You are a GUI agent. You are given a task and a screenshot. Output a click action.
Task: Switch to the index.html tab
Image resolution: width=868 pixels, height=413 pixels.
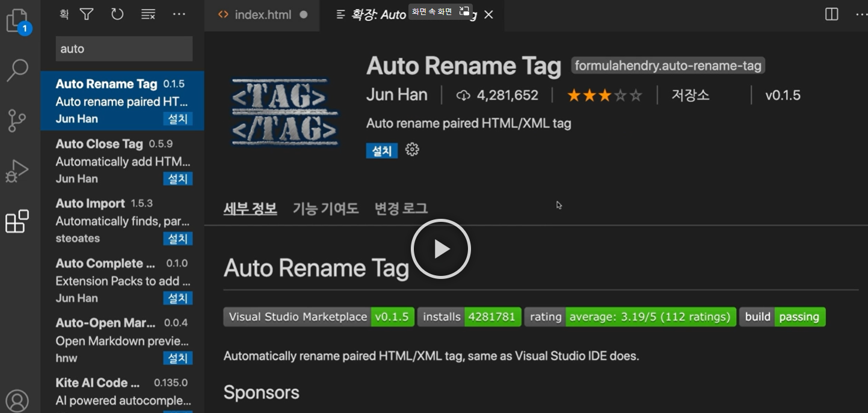pos(263,14)
